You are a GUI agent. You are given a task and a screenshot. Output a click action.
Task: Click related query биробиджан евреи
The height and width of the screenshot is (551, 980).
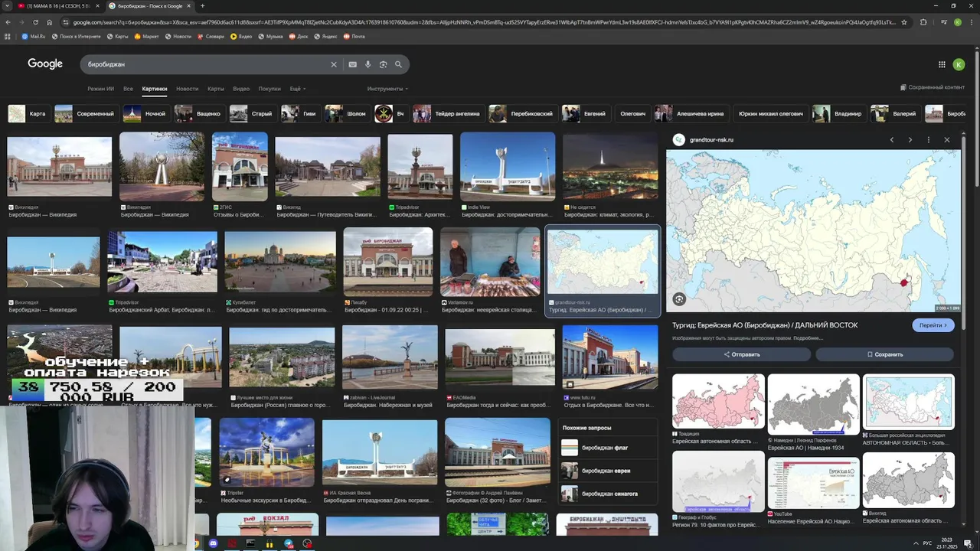[606, 471]
